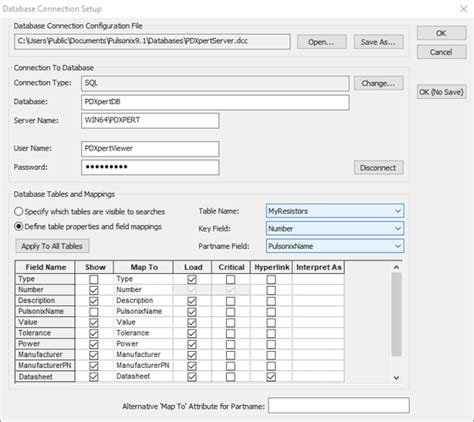Screen dimensions: 474x422
Task: Click the Save As... button
Action: click(379, 42)
